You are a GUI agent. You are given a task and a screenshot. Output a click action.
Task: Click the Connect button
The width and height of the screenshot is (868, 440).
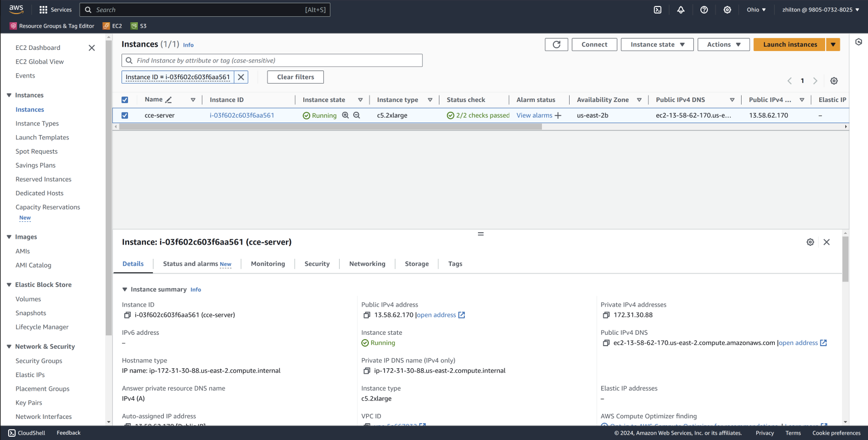click(595, 44)
